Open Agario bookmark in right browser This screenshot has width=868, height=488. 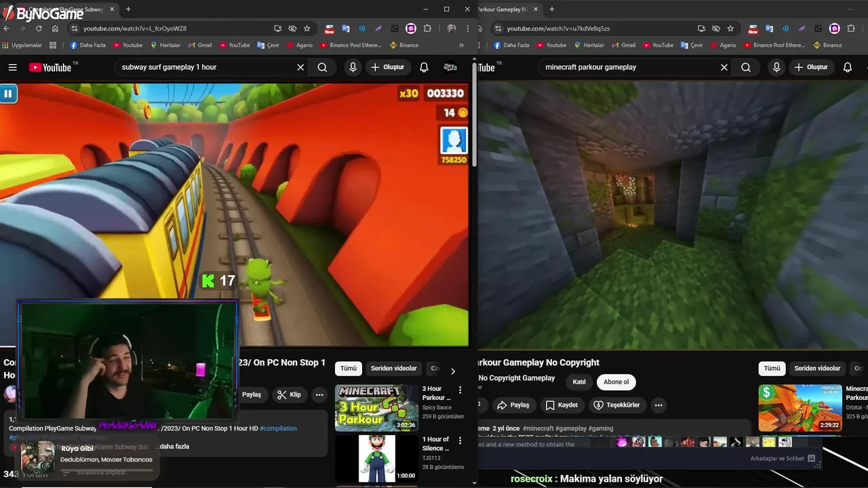(x=723, y=45)
